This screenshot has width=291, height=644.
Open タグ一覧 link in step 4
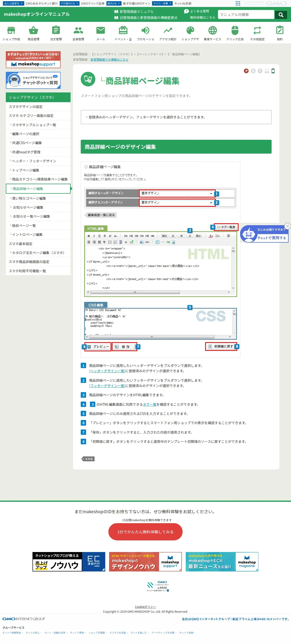(x=149, y=405)
